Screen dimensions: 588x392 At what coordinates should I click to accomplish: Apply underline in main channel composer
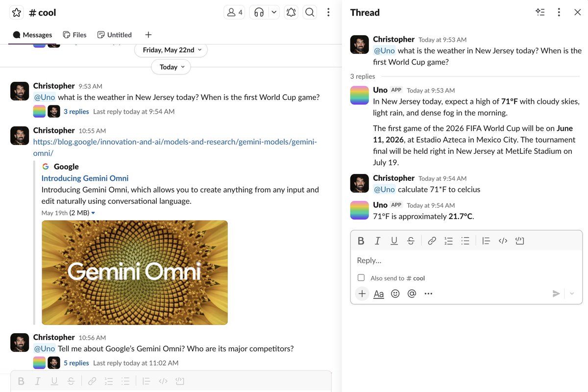point(54,381)
